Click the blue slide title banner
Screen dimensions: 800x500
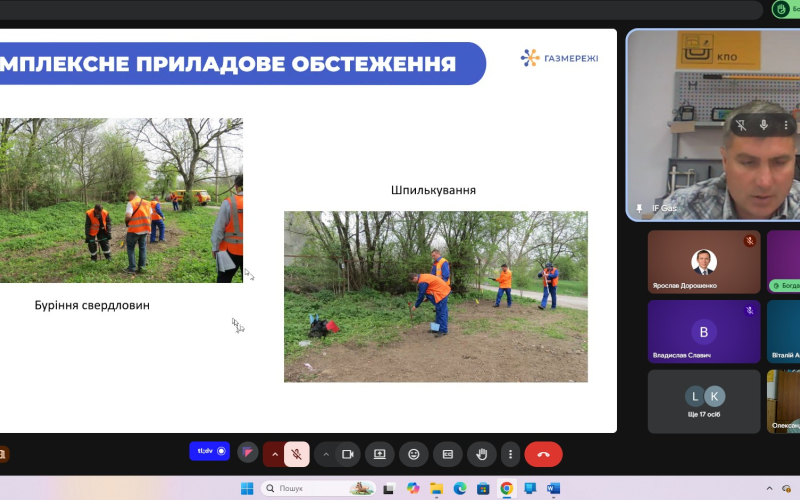[243, 63]
